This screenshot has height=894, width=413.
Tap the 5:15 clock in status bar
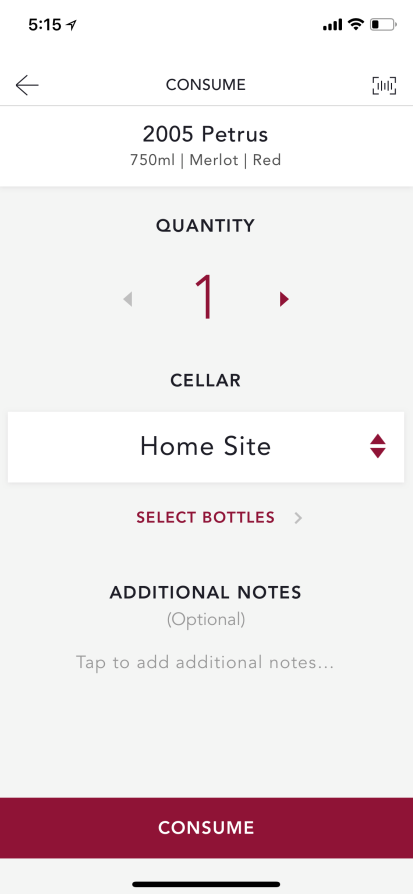(45, 25)
